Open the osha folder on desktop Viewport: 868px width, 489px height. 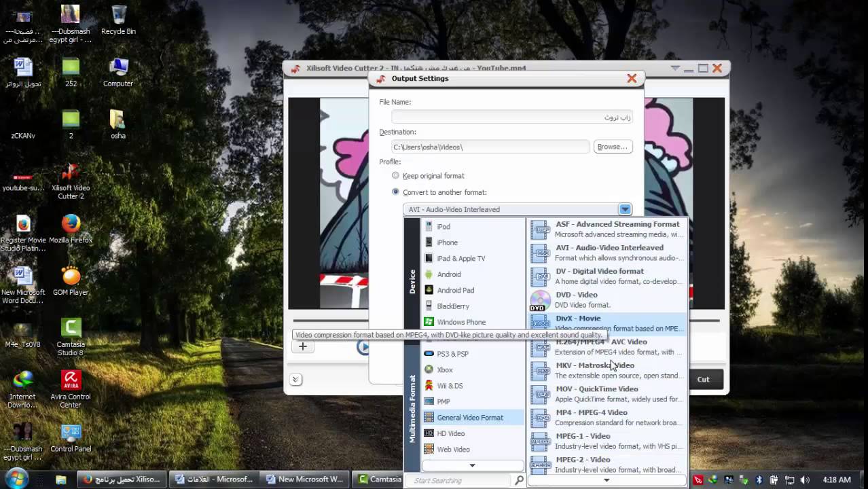[118, 124]
